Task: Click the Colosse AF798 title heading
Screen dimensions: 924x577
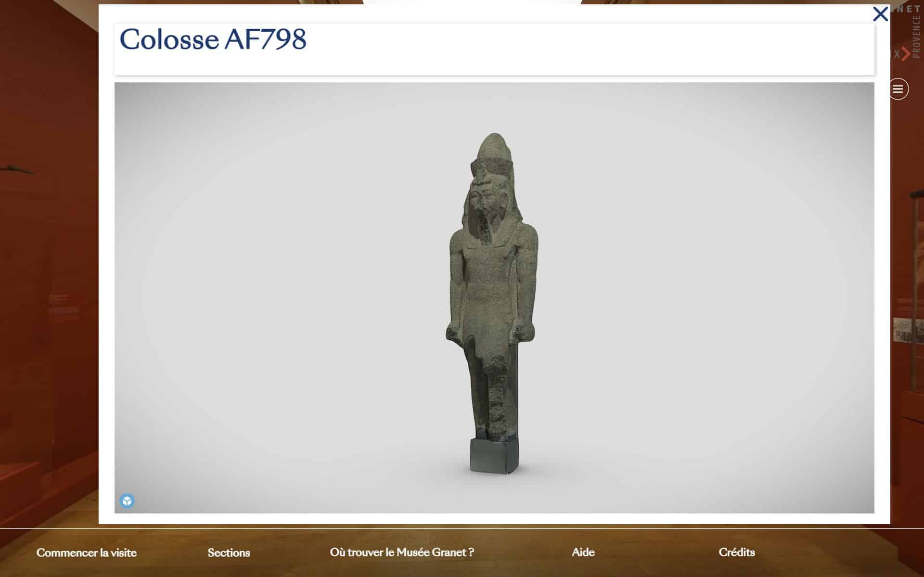Action: pos(213,39)
